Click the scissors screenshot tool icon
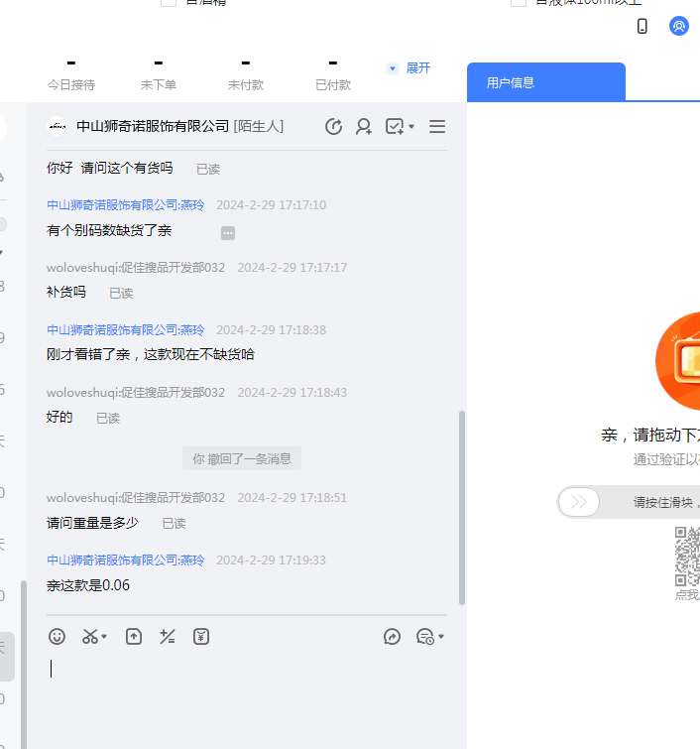 [x=90, y=637]
